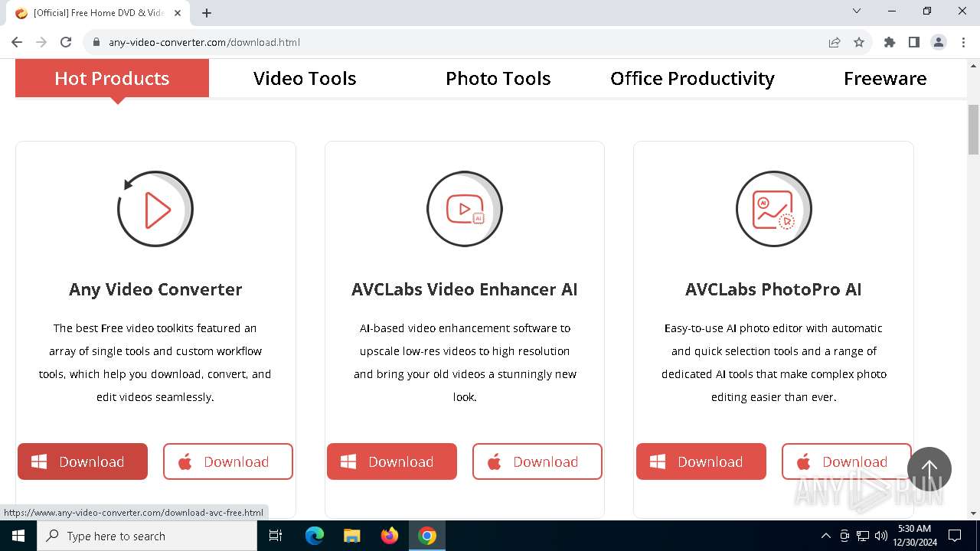Open the Chrome extensions puzzle icon

890,42
